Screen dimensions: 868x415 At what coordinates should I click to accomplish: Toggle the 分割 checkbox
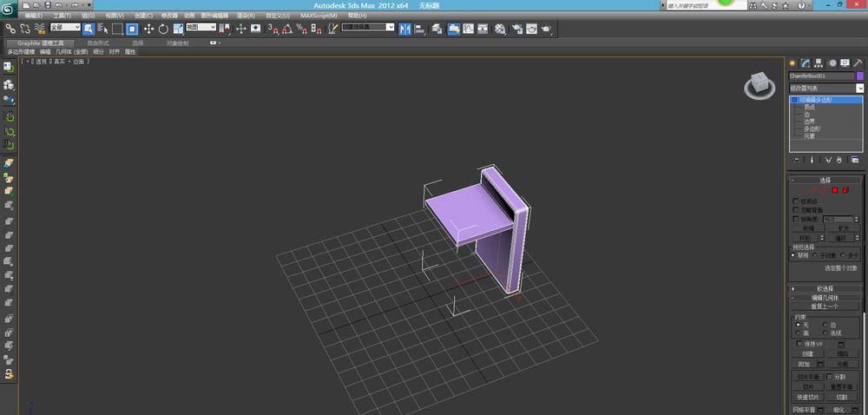pyautogui.click(x=829, y=376)
